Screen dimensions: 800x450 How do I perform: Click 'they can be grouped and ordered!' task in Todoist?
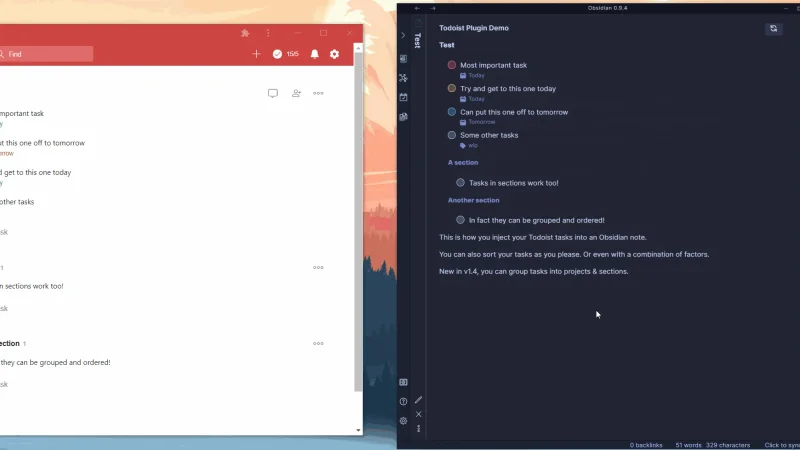pos(55,362)
